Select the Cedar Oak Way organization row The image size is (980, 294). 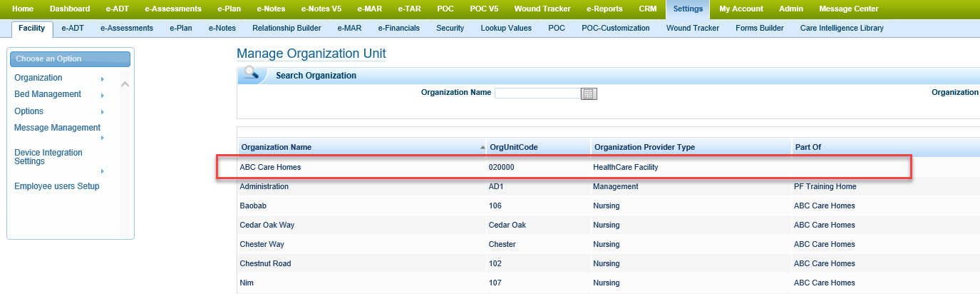click(267, 225)
